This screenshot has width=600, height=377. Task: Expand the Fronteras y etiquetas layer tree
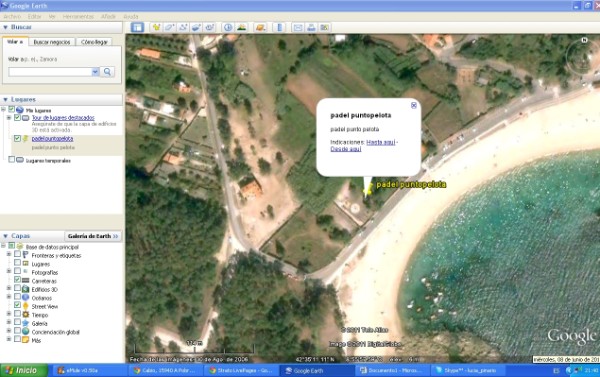pyautogui.click(x=9, y=254)
